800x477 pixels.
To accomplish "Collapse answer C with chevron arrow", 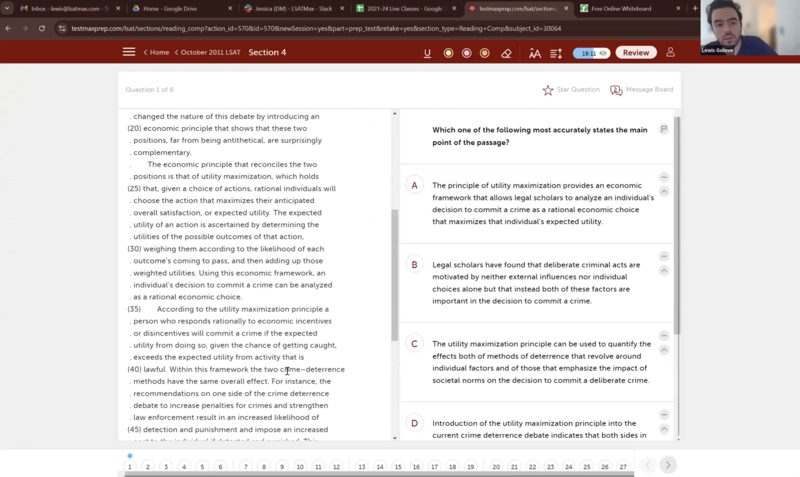I will point(664,350).
